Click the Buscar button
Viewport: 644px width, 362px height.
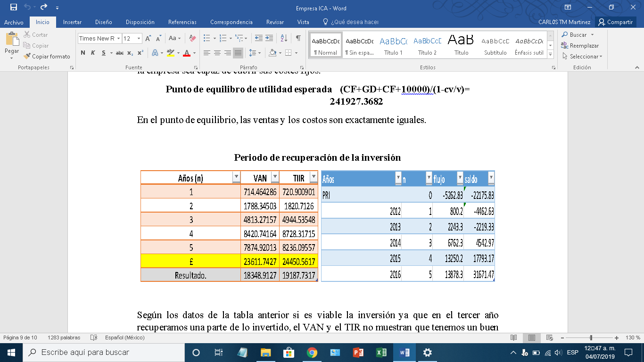(574, 35)
